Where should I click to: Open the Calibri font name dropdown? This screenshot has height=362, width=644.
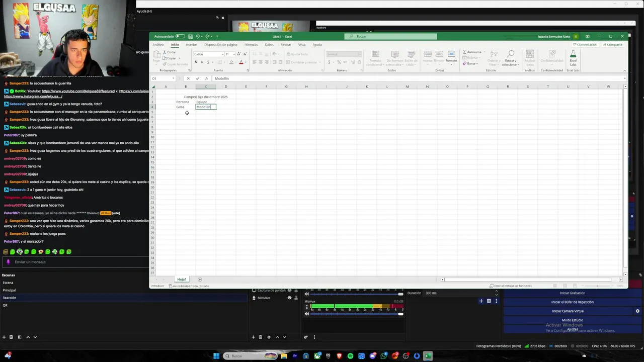click(x=221, y=54)
